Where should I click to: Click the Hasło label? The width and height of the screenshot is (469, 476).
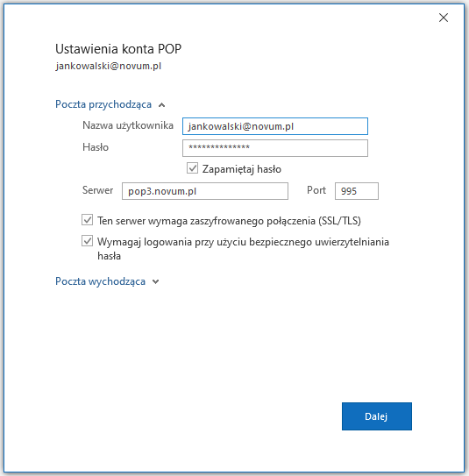pyautogui.click(x=96, y=147)
